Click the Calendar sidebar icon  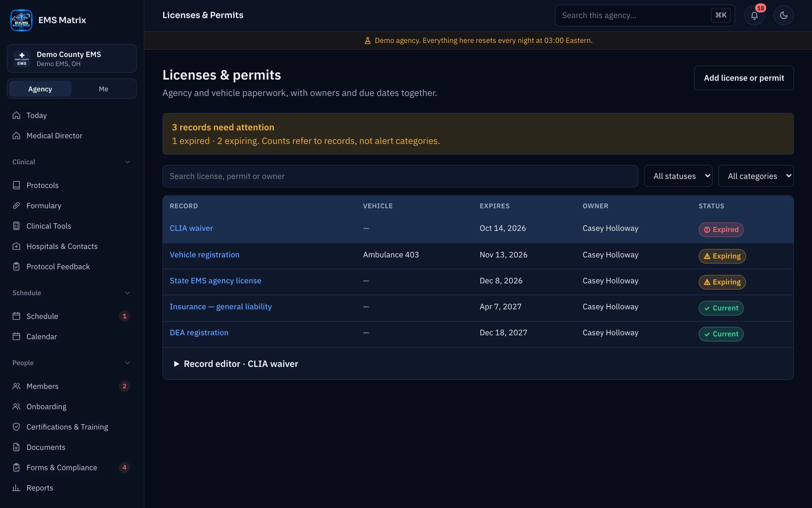pos(16,336)
